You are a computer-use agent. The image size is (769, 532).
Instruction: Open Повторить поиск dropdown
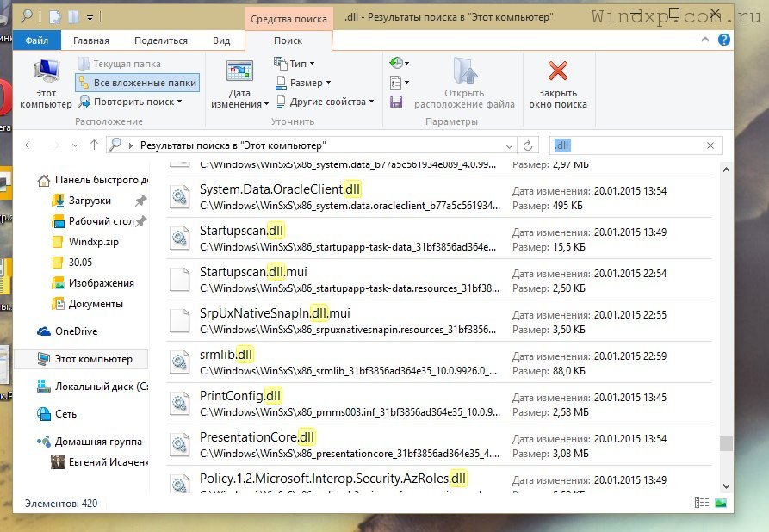(130, 102)
